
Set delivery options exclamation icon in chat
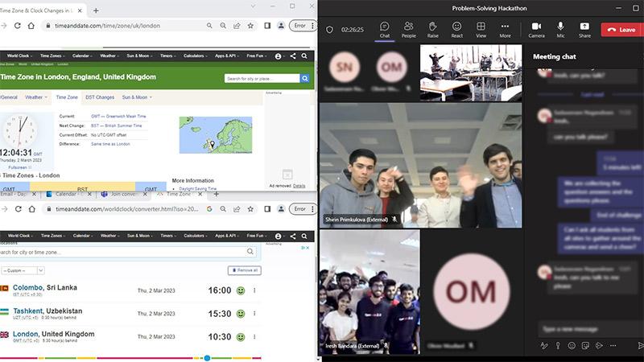[558, 346]
